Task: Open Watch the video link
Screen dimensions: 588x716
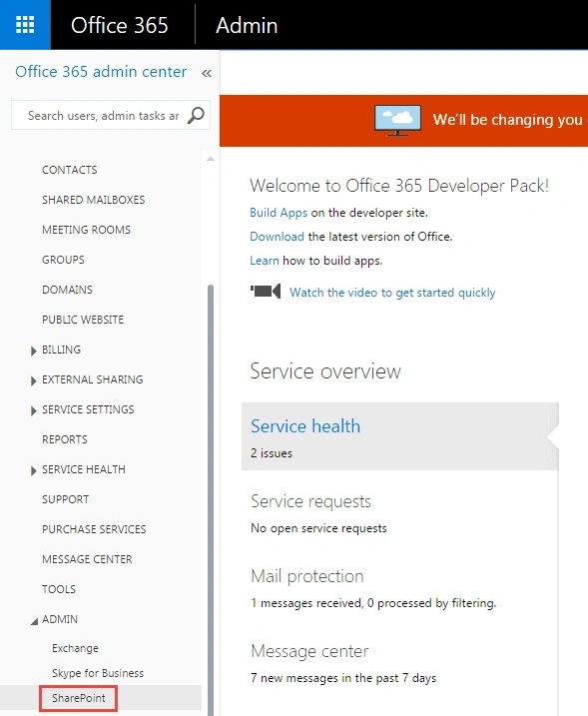Action: (392, 293)
